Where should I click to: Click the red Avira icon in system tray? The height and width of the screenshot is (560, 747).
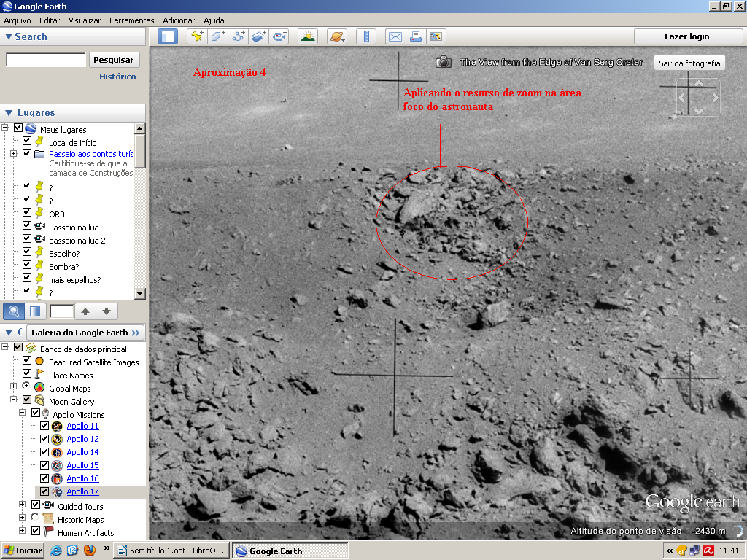(x=708, y=551)
